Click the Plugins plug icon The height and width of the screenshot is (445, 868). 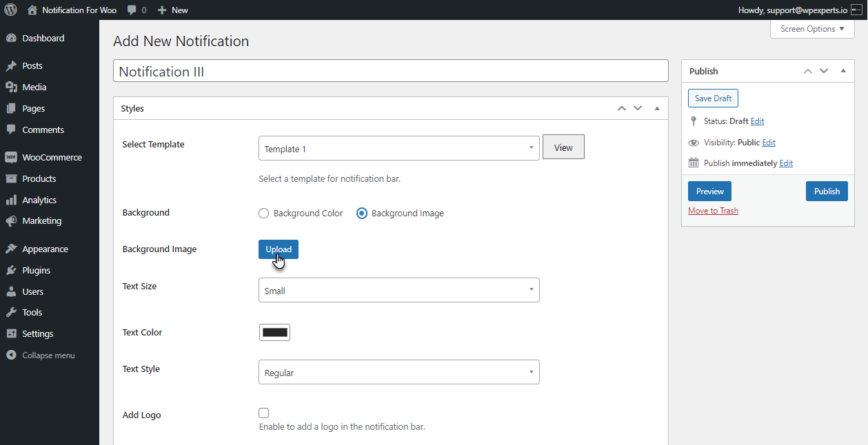11,270
